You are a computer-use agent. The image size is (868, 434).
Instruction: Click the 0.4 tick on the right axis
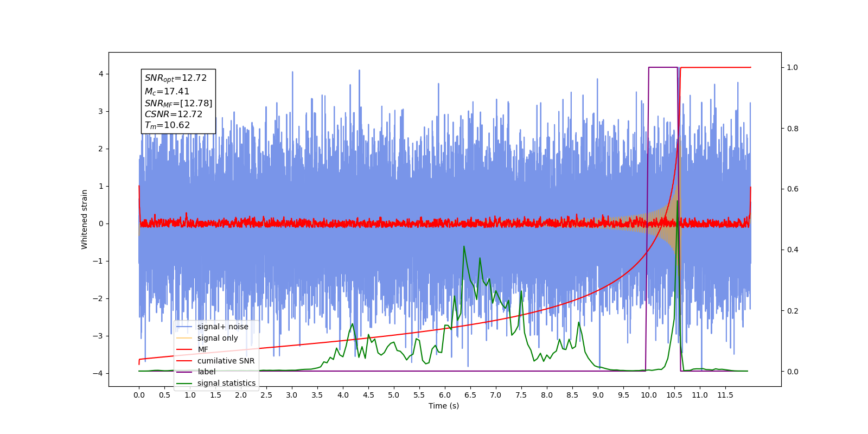pos(793,250)
